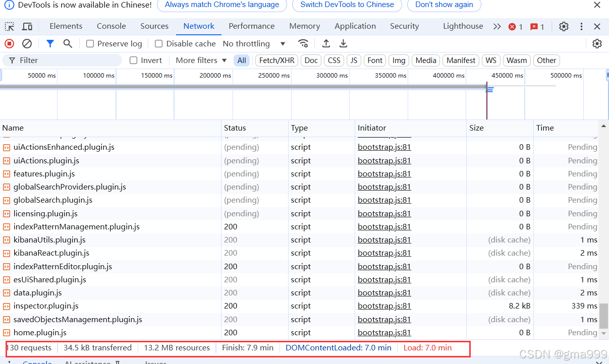Select the All filter type

242,60
